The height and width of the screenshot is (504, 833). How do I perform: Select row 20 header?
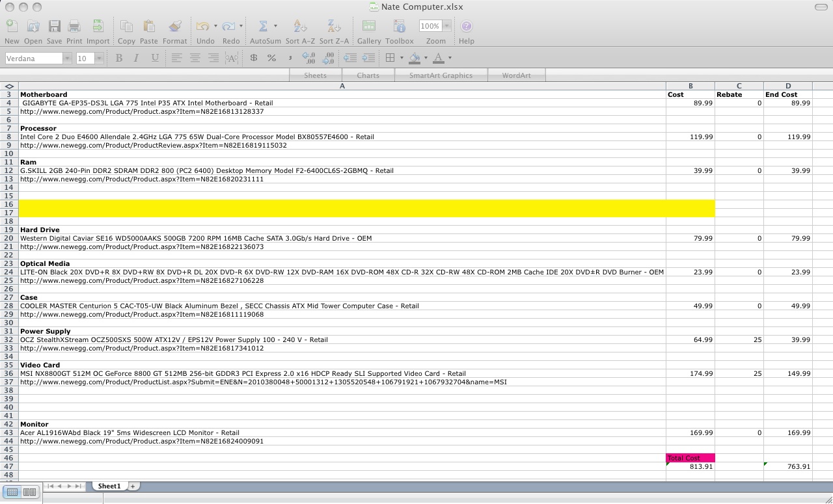tap(9, 238)
